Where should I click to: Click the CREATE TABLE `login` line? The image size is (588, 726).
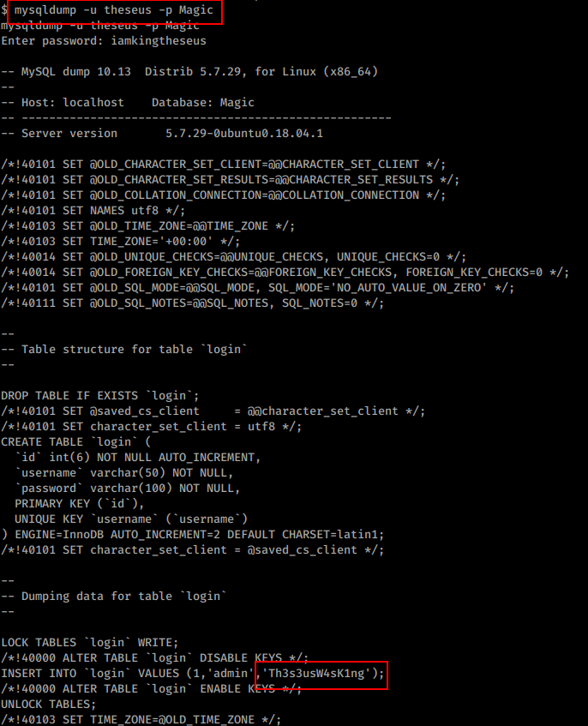[76, 441]
